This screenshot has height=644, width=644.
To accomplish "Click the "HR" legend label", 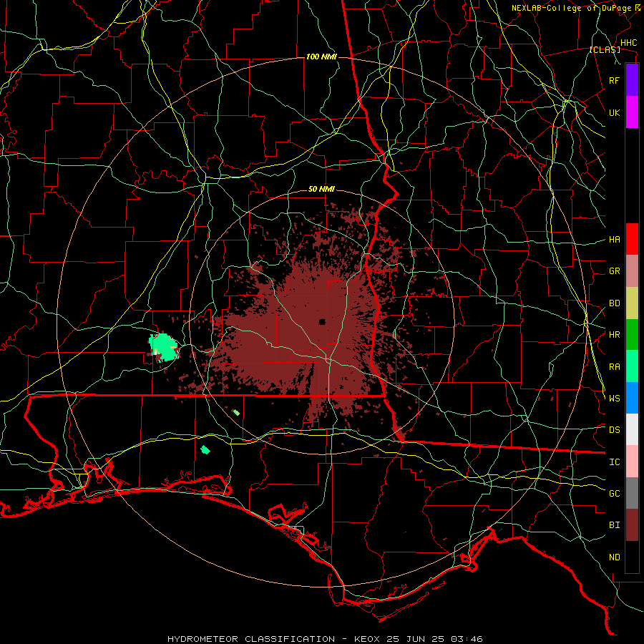I will click(614, 335).
